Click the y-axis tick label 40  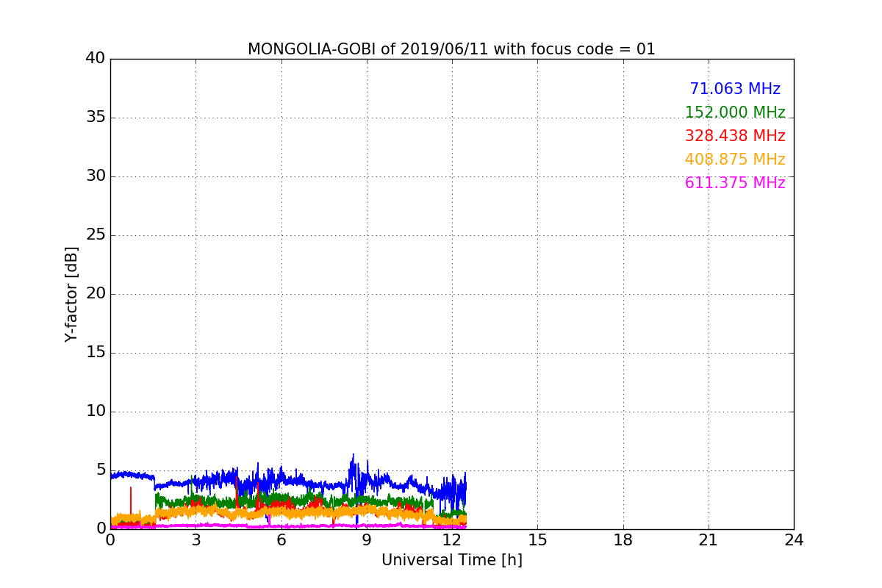96,59
